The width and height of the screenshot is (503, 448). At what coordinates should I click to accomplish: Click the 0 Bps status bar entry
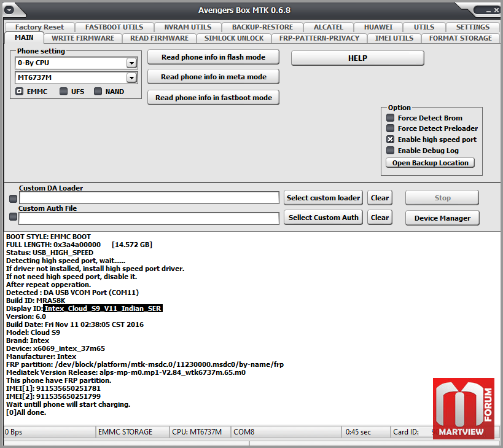(x=50, y=431)
